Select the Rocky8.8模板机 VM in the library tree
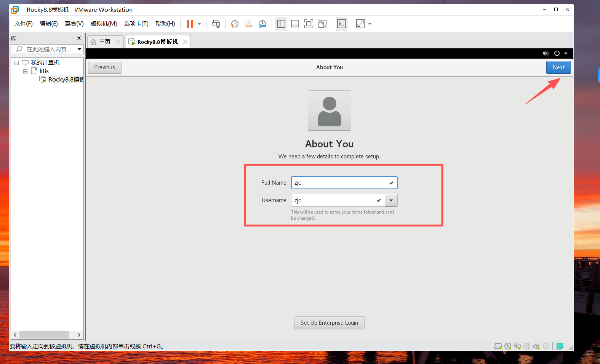This screenshot has height=364, width=600. coord(66,80)
